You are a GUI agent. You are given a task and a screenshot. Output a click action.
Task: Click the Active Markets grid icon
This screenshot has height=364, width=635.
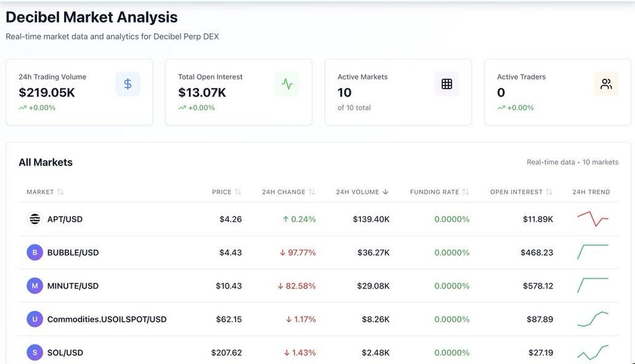447,84
